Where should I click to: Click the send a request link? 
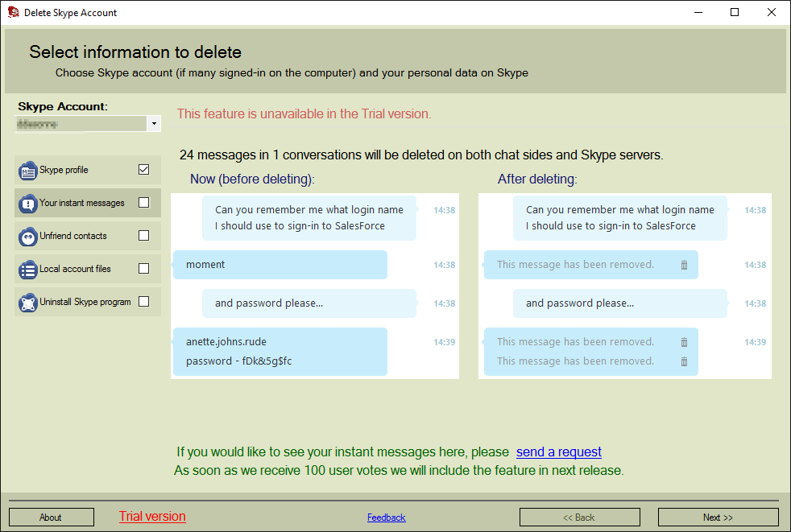click(559, 452)
